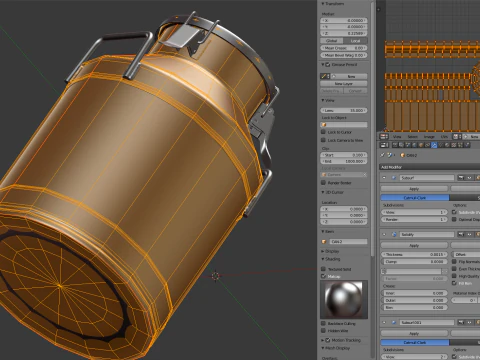Open the Render Layers properties tab icon
The image size is (480, 360).
pos(401,145)
